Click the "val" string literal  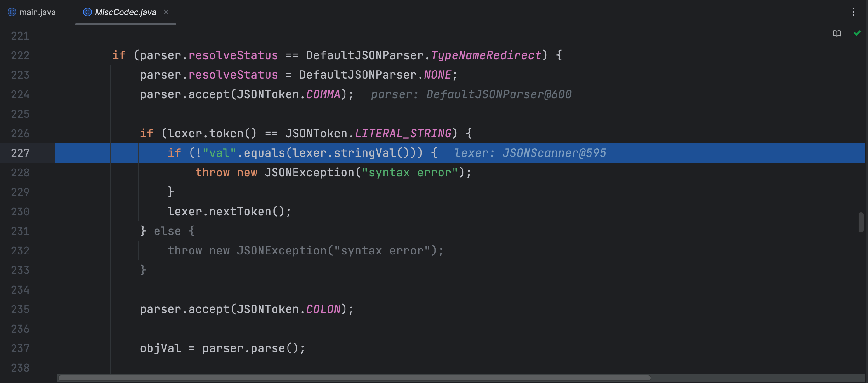(219, 153)
